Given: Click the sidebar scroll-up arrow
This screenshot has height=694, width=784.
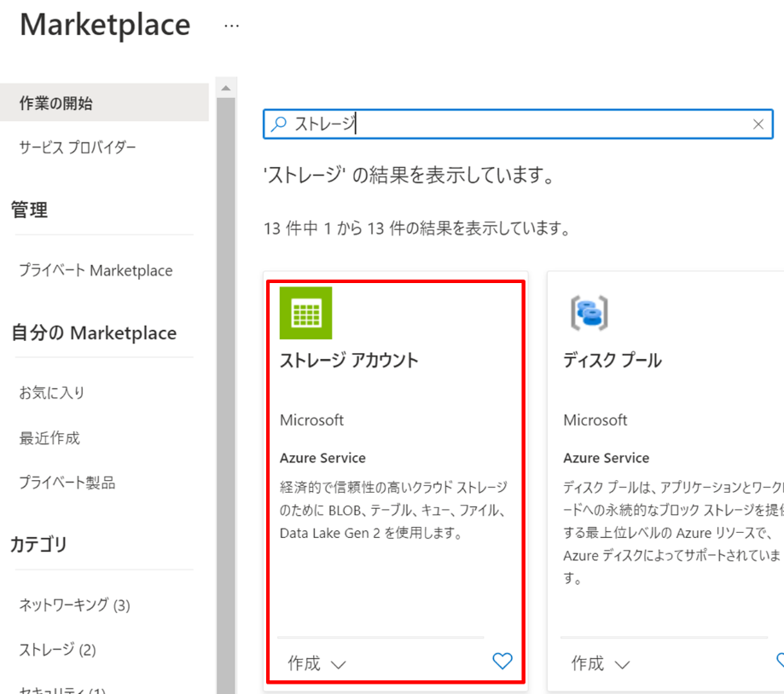Looking at the screenshot, I should tap(226, 88).
